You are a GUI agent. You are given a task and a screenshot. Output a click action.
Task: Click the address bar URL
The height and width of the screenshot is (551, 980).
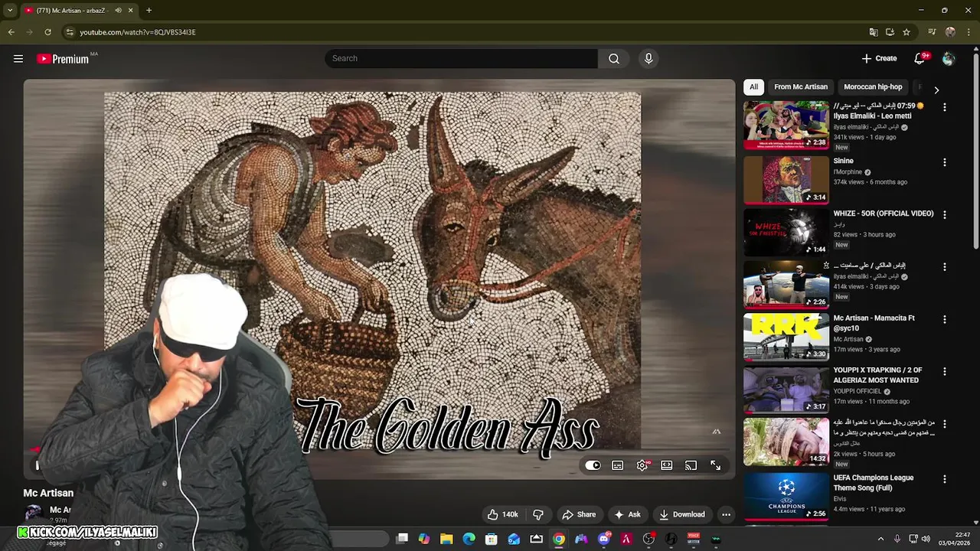click(138, 32)
